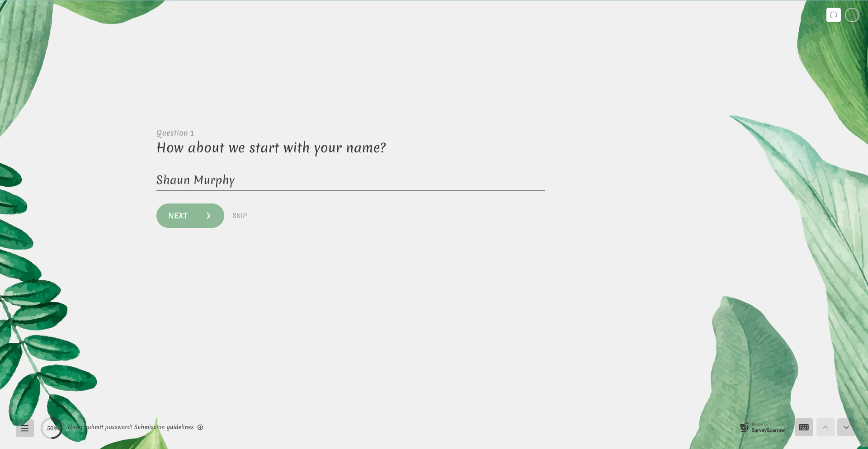Go to previous question with up chevron
868x449 pixels.
pos(825,427)
